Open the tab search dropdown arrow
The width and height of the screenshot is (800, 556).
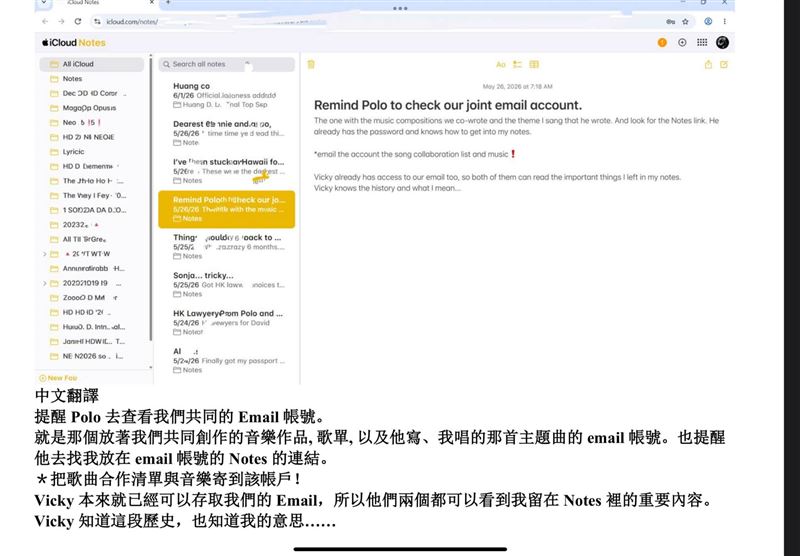click(44, 3)
